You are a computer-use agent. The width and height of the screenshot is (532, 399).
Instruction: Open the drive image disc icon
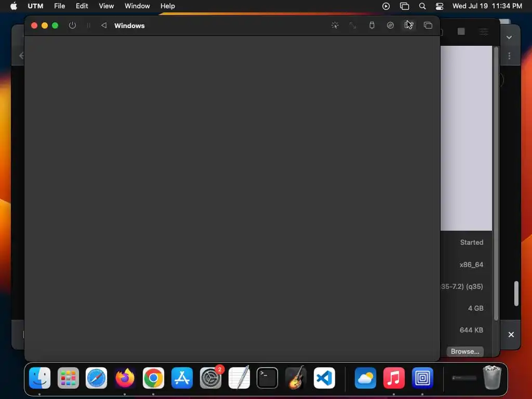click(x=391, y=25)
